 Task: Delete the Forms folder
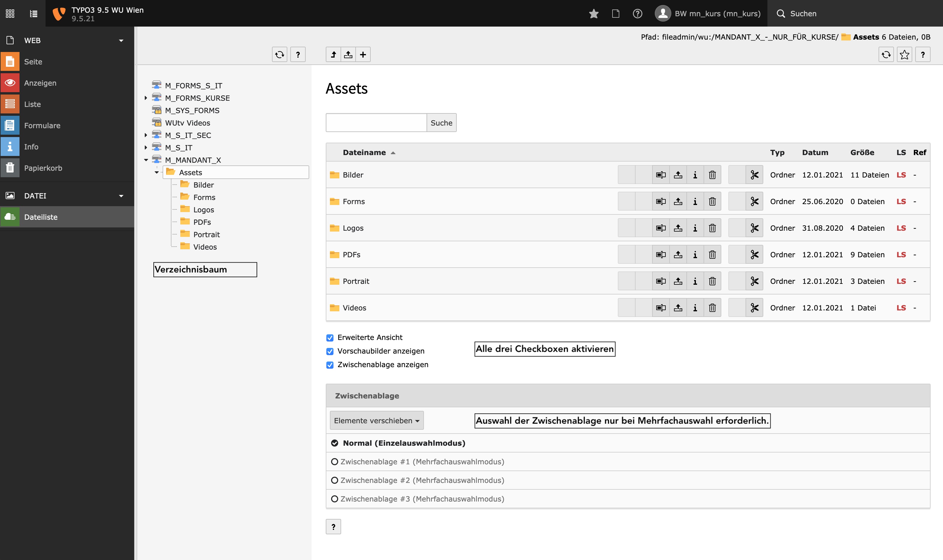pos(712,201)
